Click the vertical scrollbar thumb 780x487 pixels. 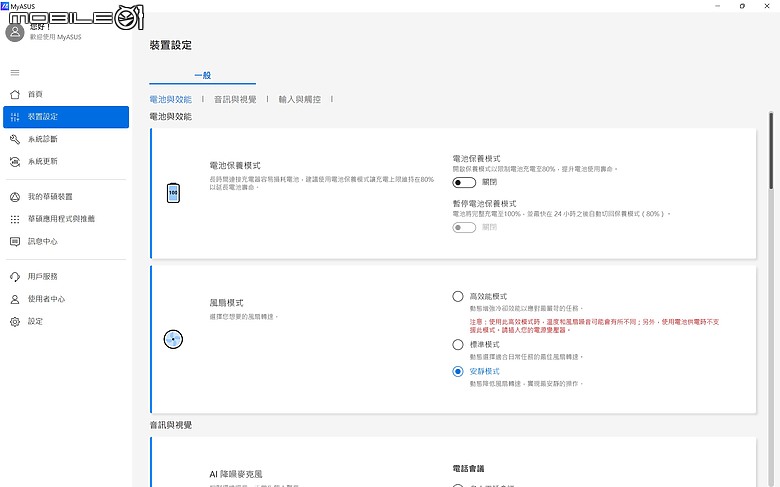click(x=771, y=151)
